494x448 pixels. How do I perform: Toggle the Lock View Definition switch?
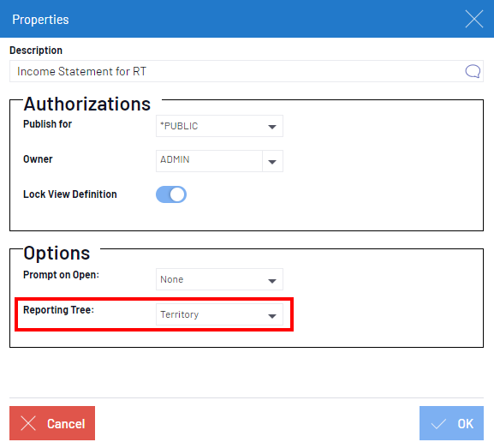click(x=171, y=194)
